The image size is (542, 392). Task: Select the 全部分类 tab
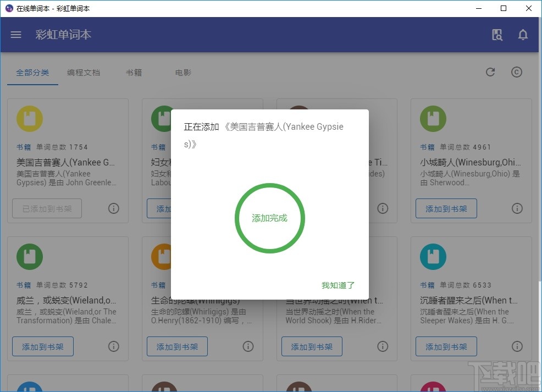pos(32,72)
